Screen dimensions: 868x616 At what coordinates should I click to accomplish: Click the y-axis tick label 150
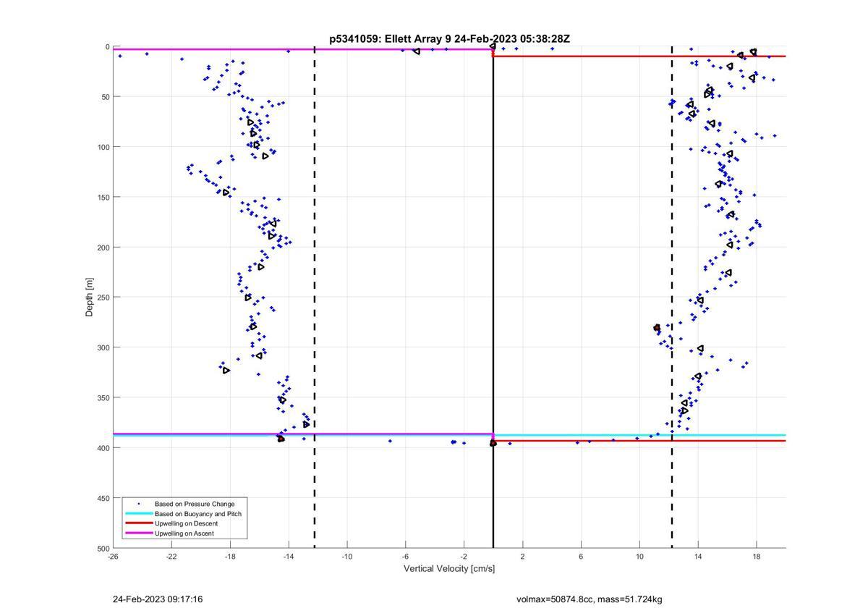(x=103, y=197)
